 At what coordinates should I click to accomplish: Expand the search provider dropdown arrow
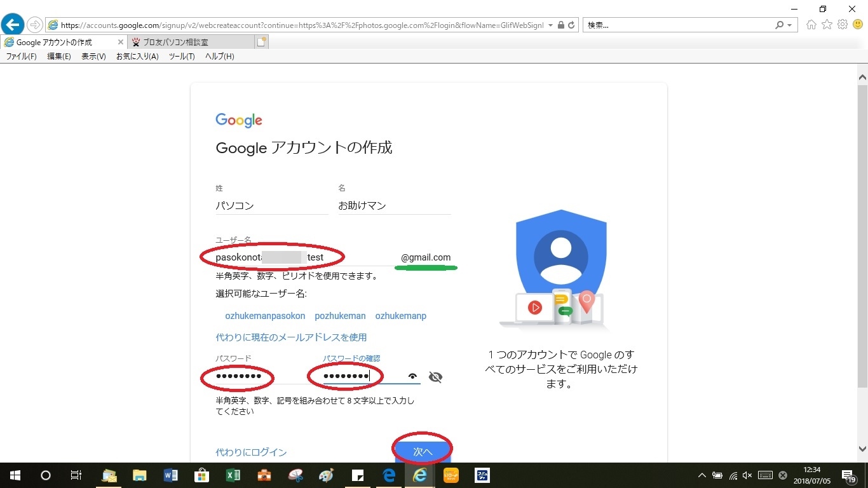(790, 25)
